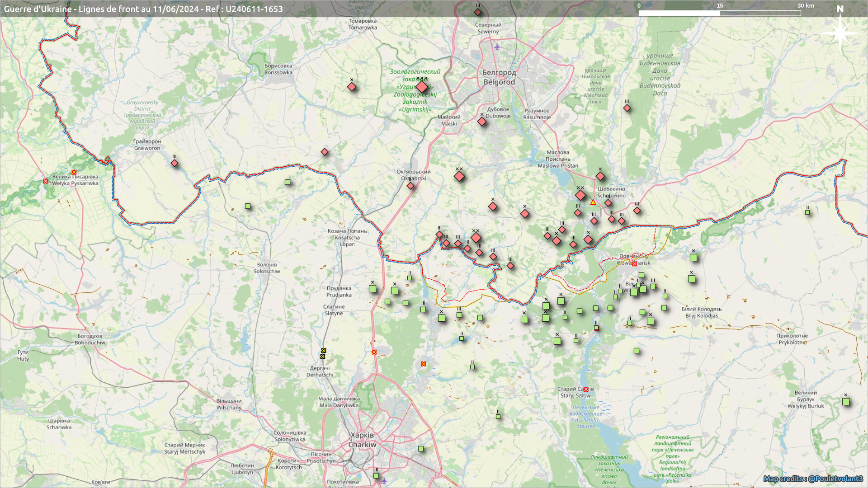
Task: Click the map title text with reference U240611-1653
Action: coord(143,9)
